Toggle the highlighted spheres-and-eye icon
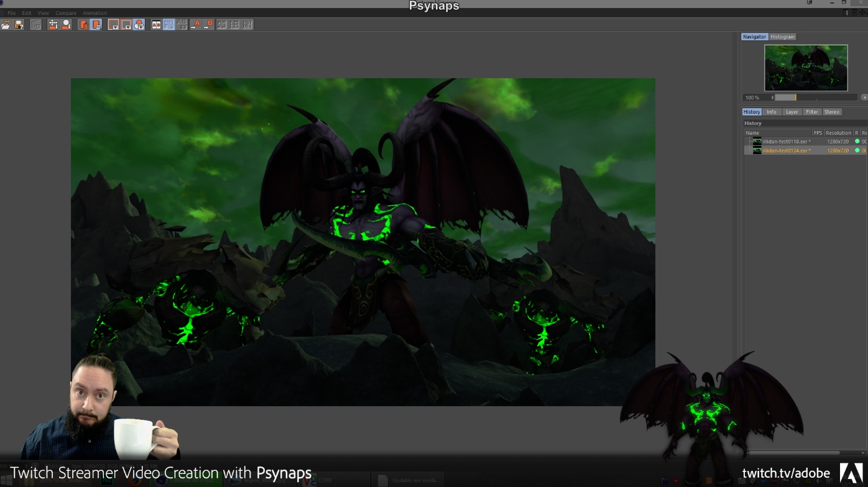This screenshot has width=868, height=487. coord(139,25)
